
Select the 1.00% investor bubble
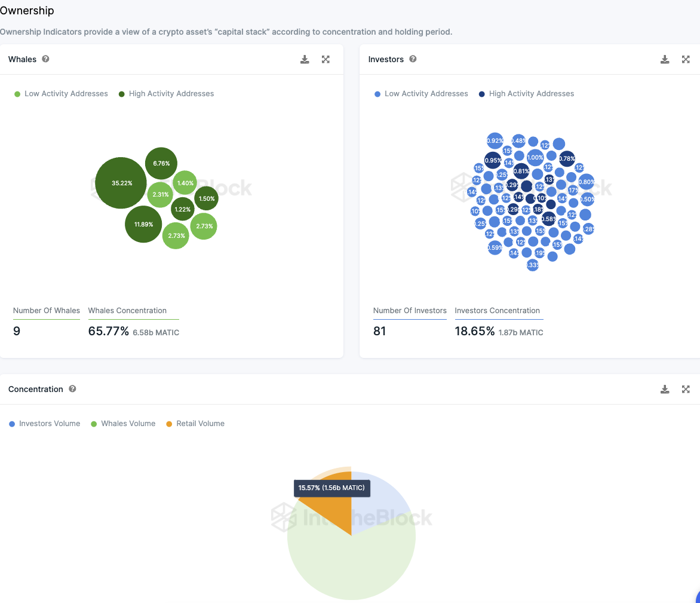[535, 157]
